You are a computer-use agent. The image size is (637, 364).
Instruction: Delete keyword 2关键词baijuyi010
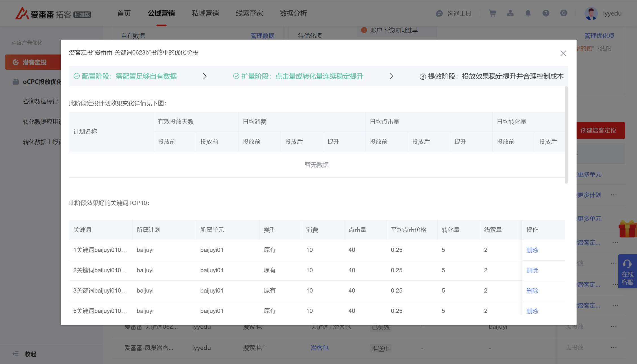[x=532, y=270]
